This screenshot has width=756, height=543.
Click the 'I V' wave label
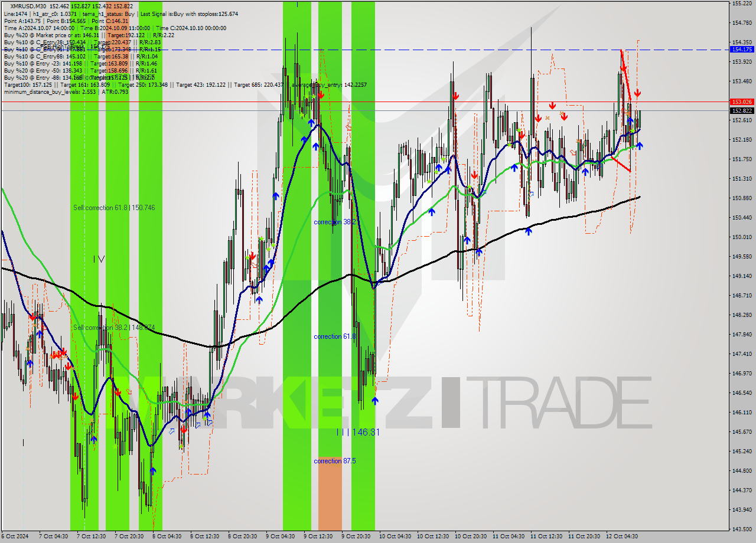(x=99, y=259)
